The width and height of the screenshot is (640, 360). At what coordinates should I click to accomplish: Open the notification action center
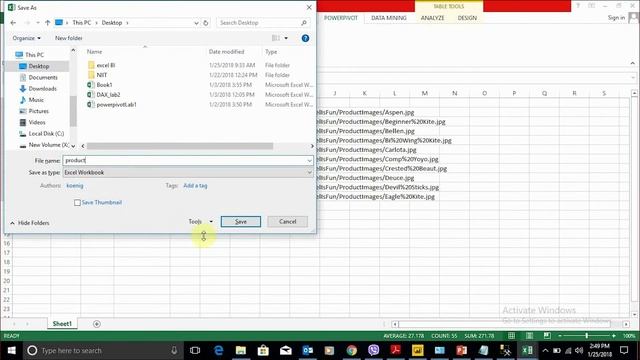click(624, 350)
